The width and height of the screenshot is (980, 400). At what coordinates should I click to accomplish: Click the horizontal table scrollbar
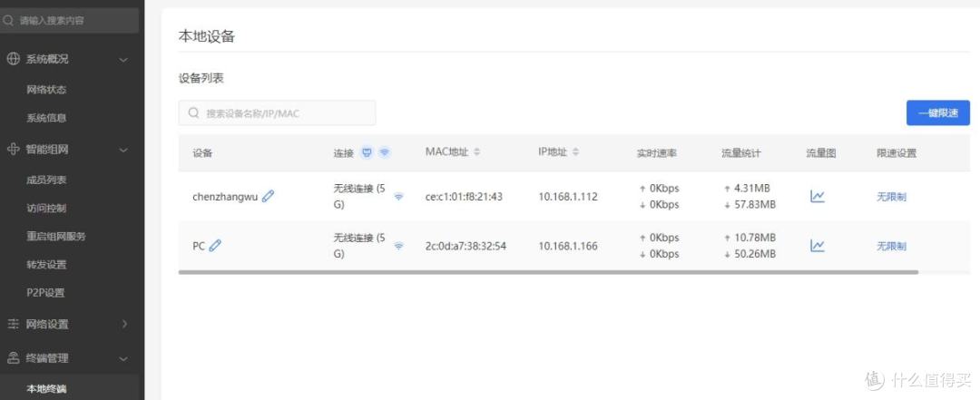[548, 272]
